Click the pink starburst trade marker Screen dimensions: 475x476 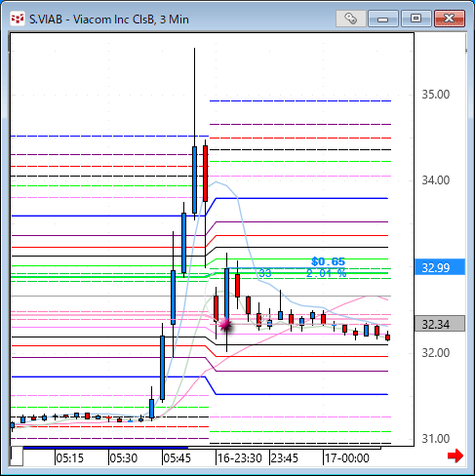(225, 325)
